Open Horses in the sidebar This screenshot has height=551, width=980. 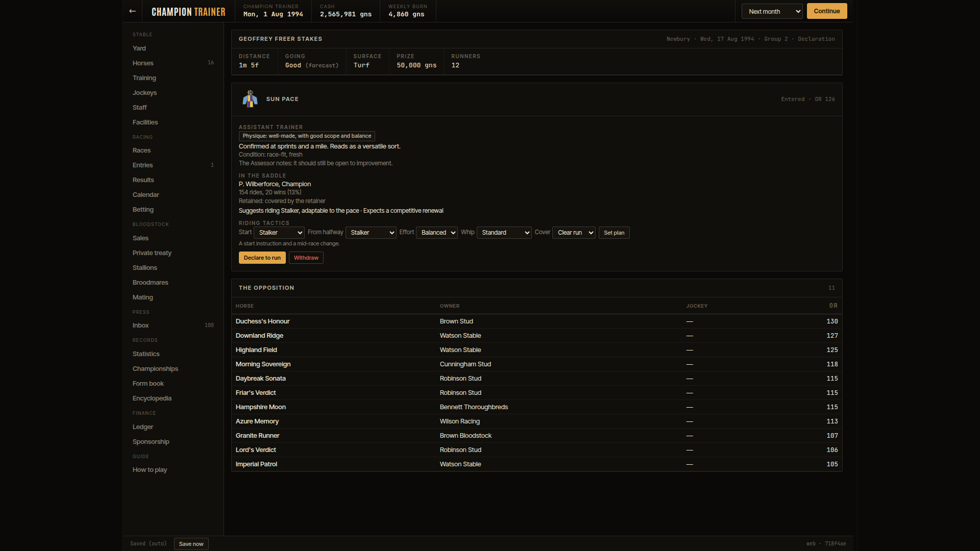tap(173, 63)
